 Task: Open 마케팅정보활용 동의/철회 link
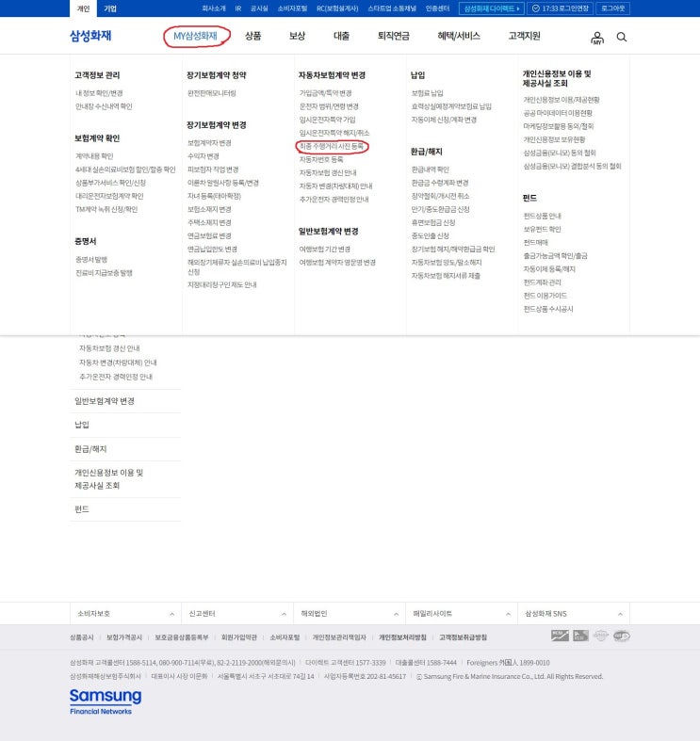558,127
